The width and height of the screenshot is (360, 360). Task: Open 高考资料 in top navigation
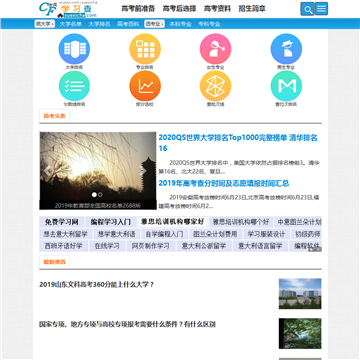coord(217,9)
